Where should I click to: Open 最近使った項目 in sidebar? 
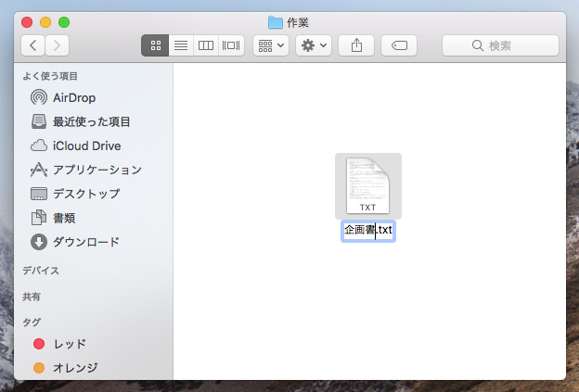click(92, 121)
